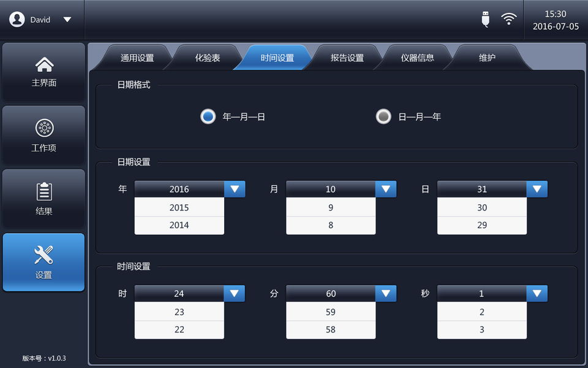Click the USB device status icon
The image size is (588, 368).
485,19
